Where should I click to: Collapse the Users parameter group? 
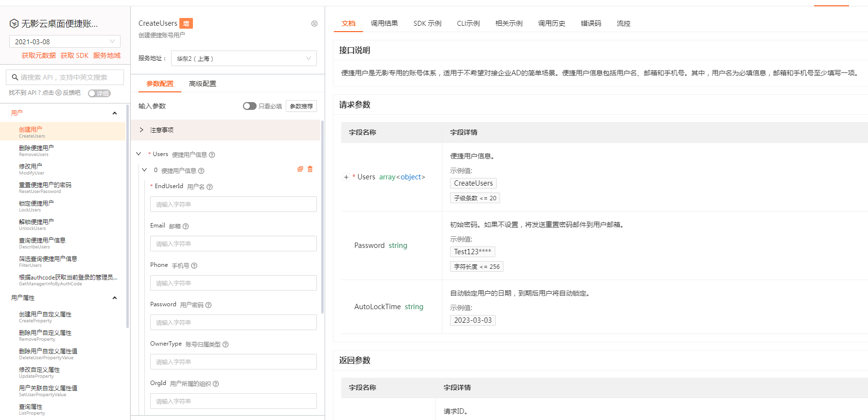[139, 154]
